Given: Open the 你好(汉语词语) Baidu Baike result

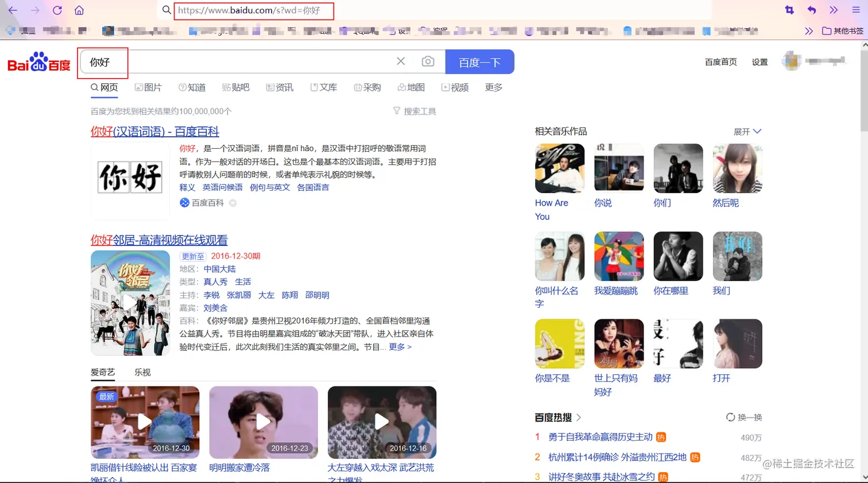Looking at the screenshot, I should (x=154, y=132).
